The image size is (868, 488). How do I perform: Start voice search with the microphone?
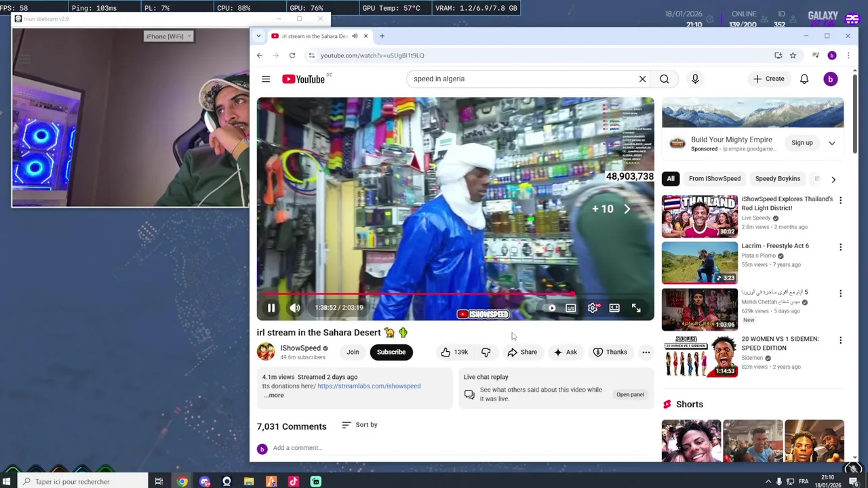point(695,79)
